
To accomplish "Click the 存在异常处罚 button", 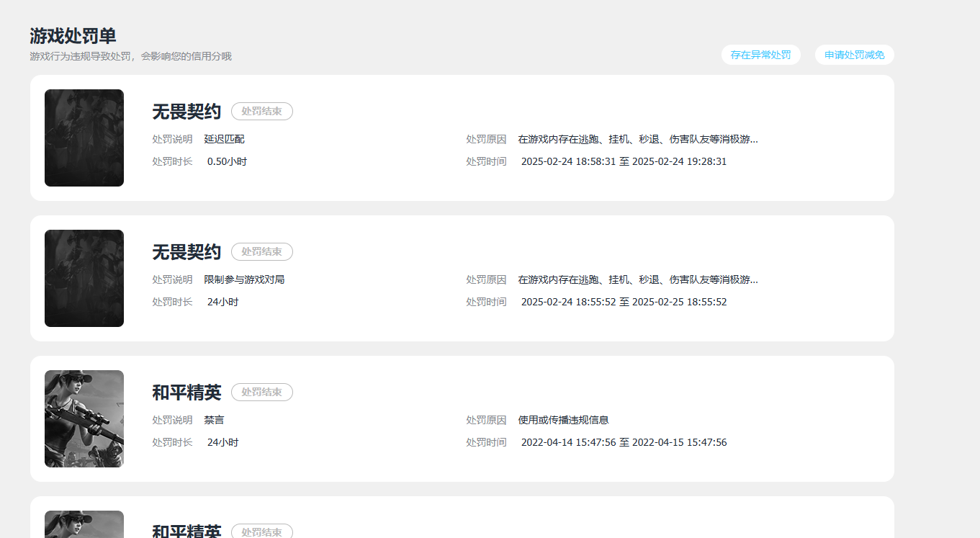I will tap(760, 55).
